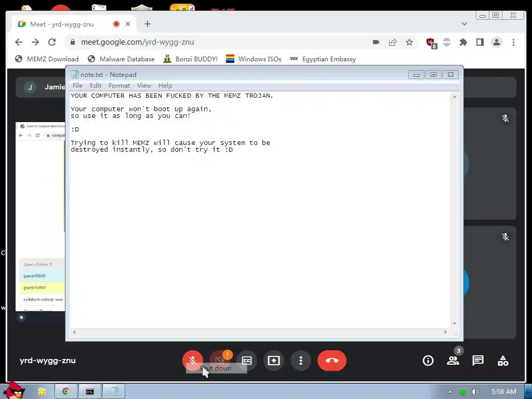The height and width of the screenshot is (399, 532).
Task: Toggle the Meet microphone mute button
Action: pyautogui.click(x=193, y=361)
